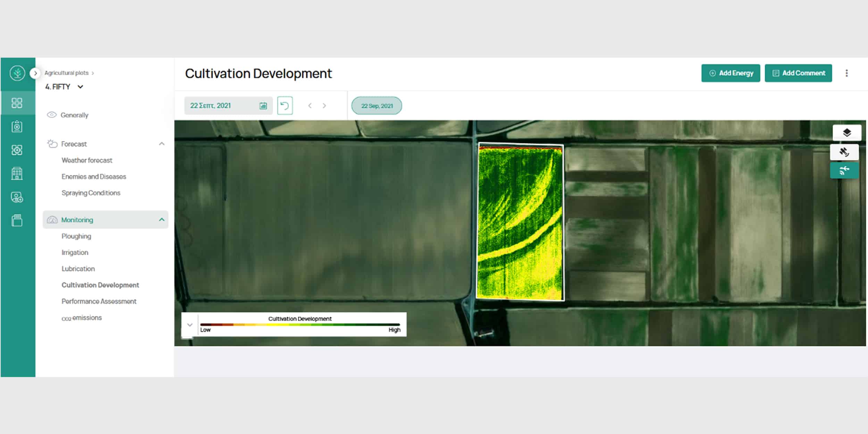Open the three-dot more options menu
The width and height of the screenshot is (868, 434).
(846, 73)
